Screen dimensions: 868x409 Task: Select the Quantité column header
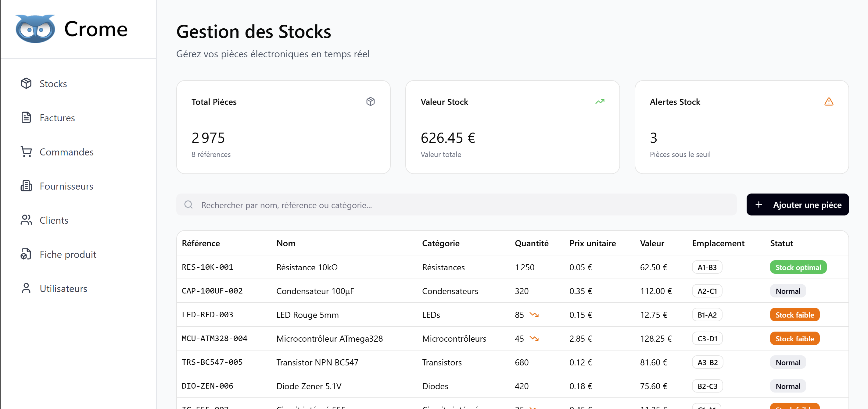click(x=531, y=243)
